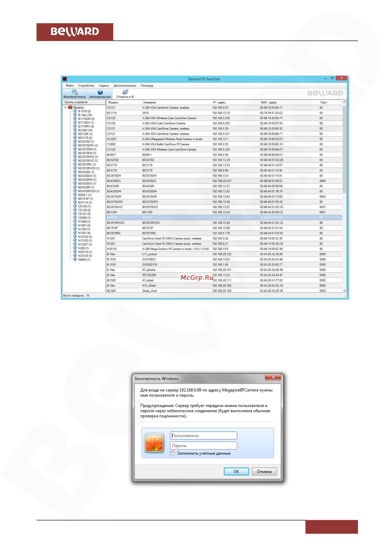This screenshot has width=392, height=555.
Task: Click the Фоновый поиск magnifier icon
Action: coord(74,92)
